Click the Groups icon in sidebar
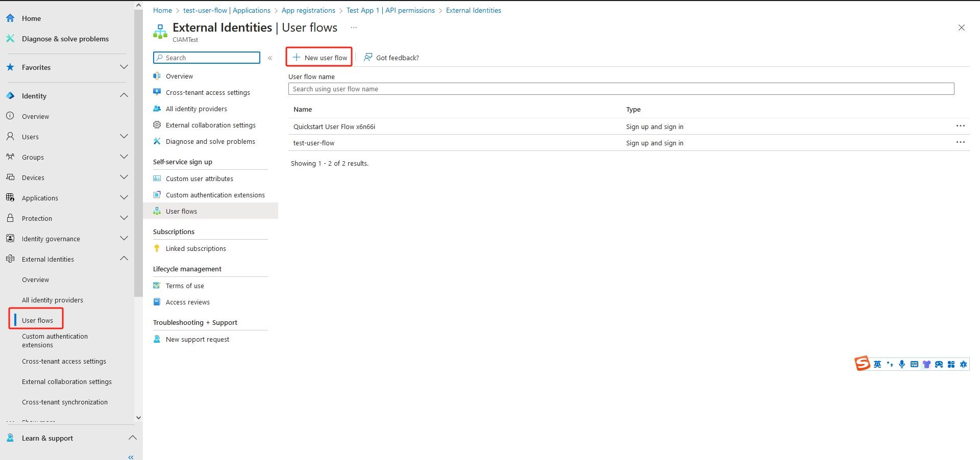 (x=10, y=157)
